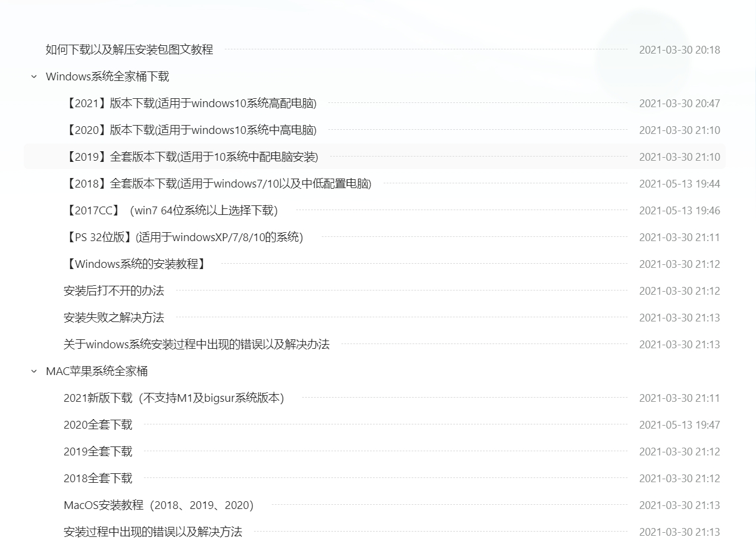Open the 【2017CC】 win7 64位 entry

(x=171, y=211)
